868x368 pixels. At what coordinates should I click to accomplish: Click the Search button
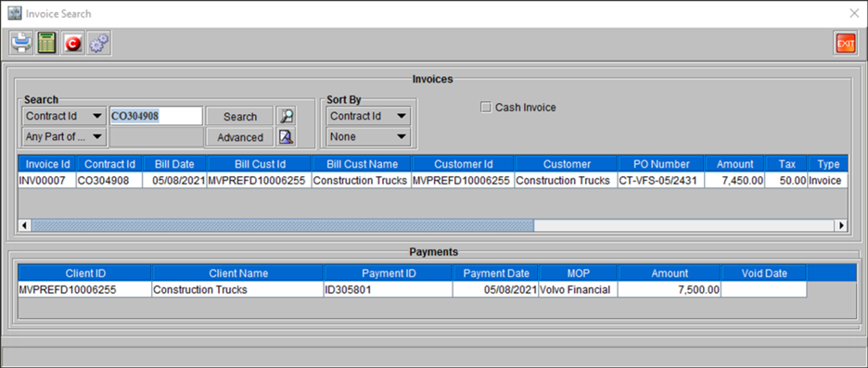tap(239, 117)
